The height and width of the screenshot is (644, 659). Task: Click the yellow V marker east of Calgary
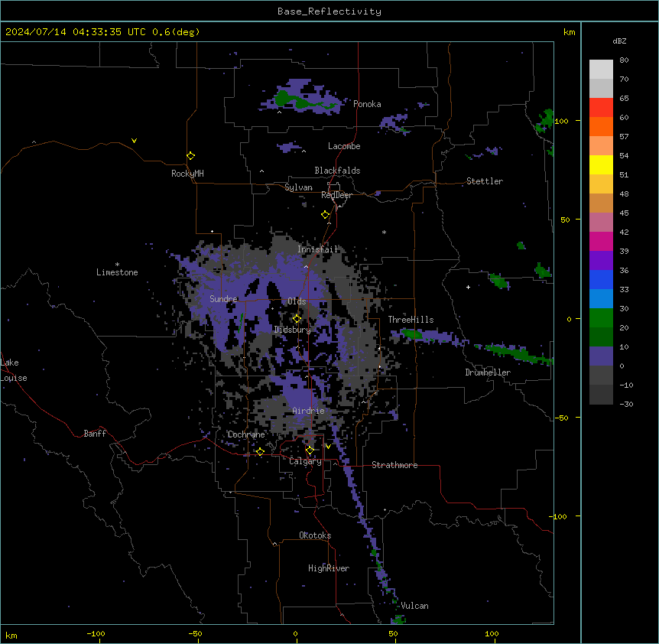328,447
